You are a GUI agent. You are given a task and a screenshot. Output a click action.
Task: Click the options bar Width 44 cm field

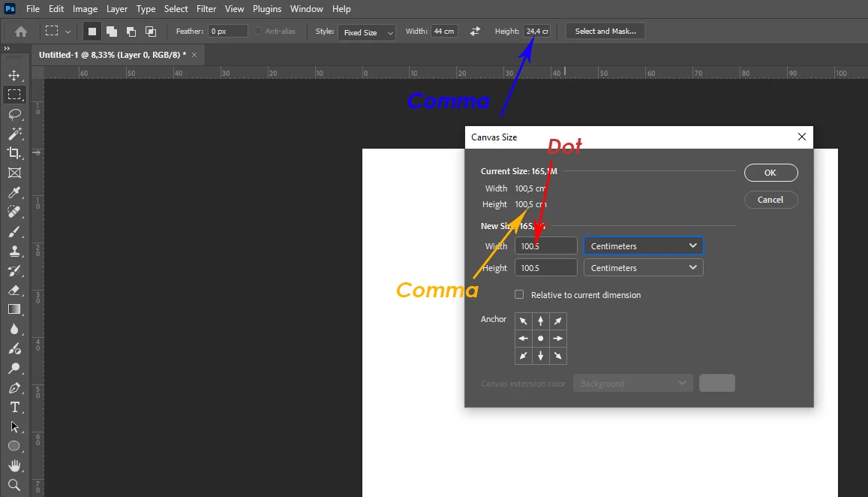coord(444,32)
